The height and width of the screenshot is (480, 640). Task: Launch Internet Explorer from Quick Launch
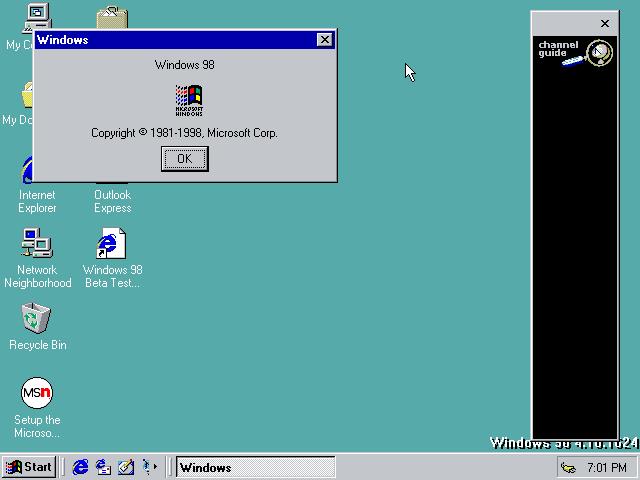[x=80, y=467]
